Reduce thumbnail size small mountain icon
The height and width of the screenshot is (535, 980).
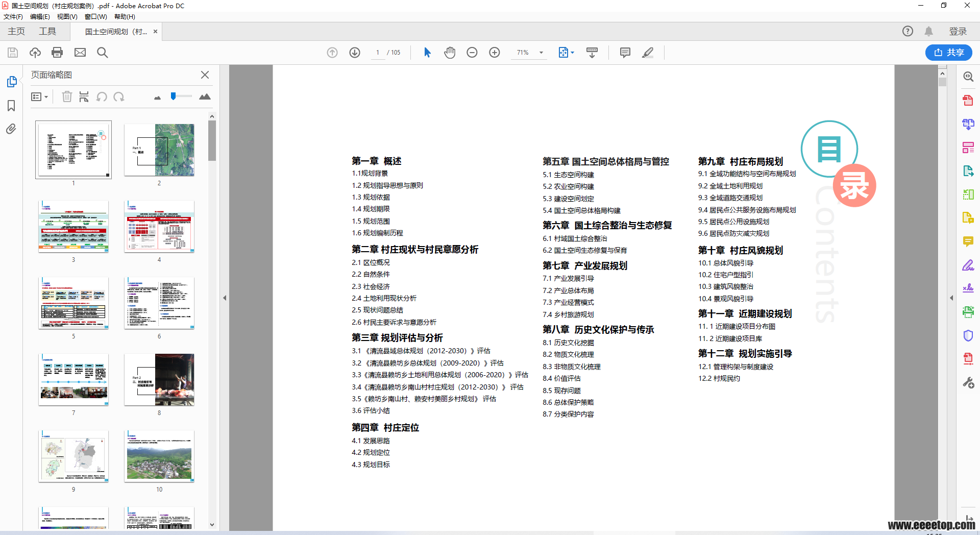[x=157, y=98]
